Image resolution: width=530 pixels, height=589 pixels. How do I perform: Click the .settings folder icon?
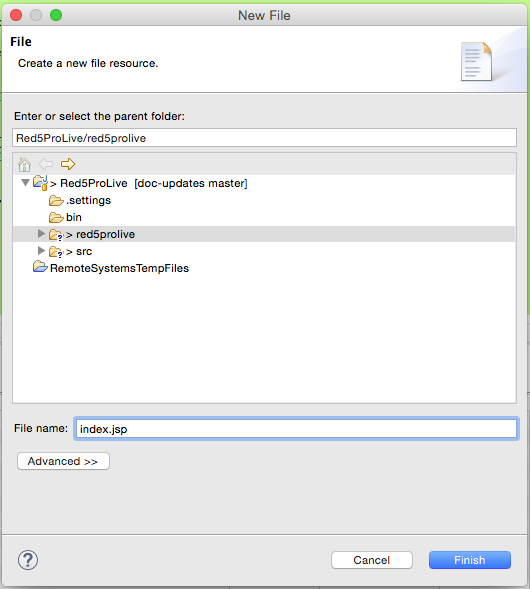point(56,201)
